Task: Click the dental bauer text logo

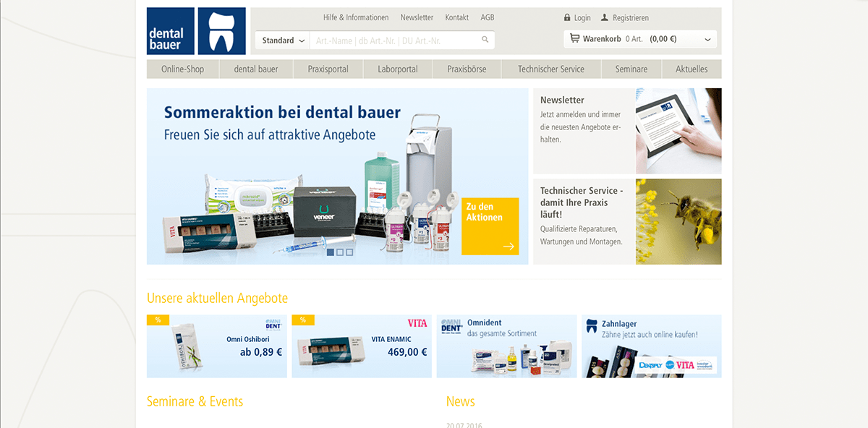Action: coord(171,31)
